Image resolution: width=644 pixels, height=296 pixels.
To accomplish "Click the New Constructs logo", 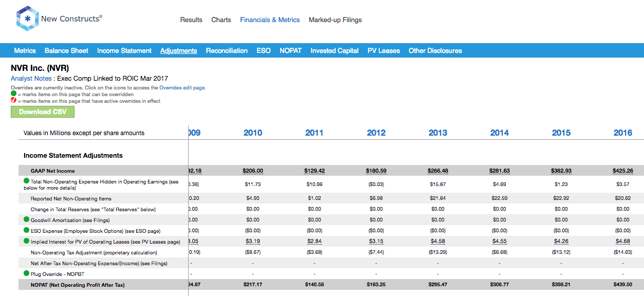I will click(59, 19).
